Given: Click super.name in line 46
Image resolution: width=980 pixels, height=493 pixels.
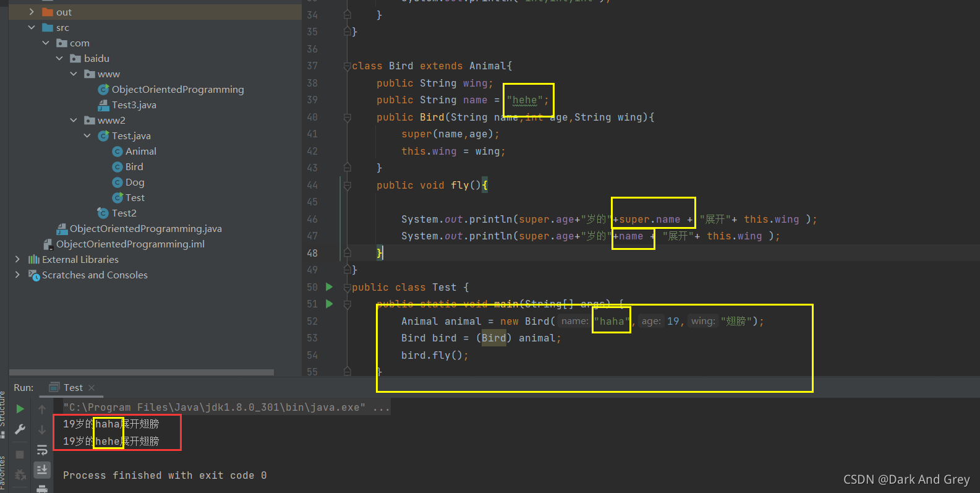Looking at the screenshot, I should click(x=649, y=219).
